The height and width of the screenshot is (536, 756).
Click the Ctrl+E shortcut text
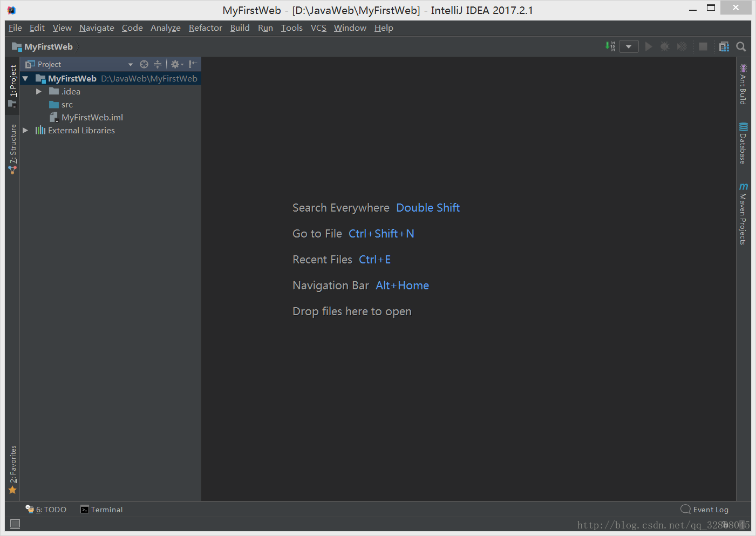click(x=375, y=260)
